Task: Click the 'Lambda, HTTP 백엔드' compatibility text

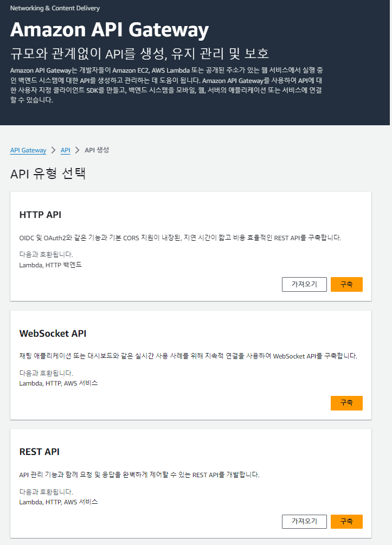Action: (x=50, y=265)
